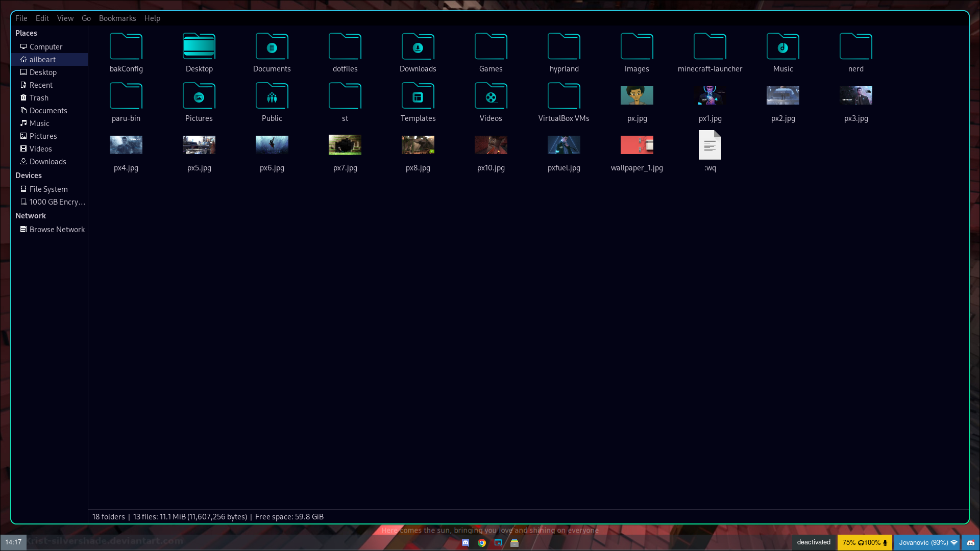Select the Templates folder icon

click(x=418, y=96)
